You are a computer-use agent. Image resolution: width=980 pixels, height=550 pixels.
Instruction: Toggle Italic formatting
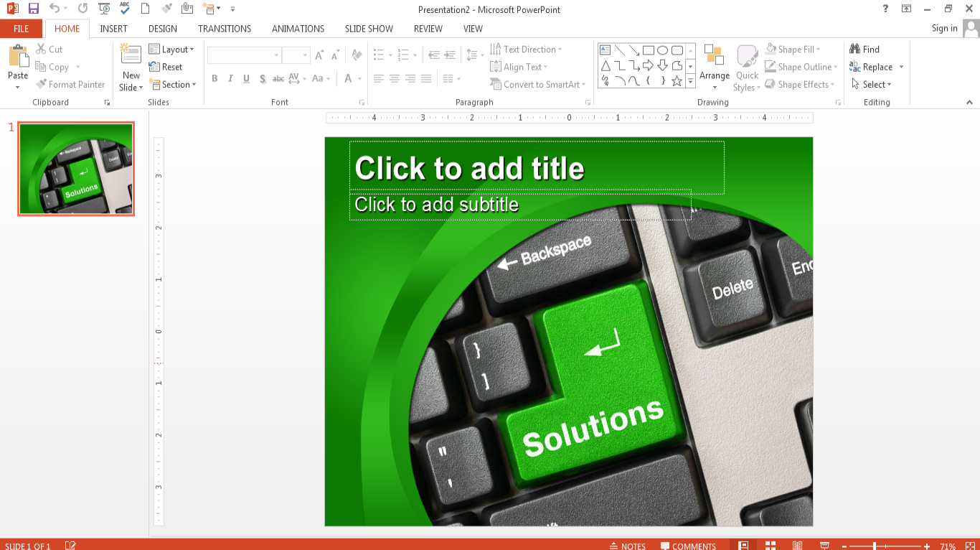230,79
